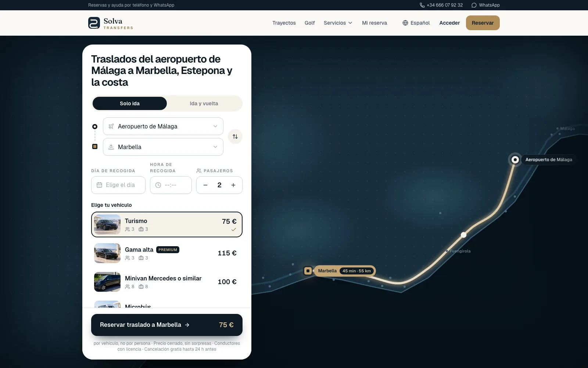Click the Gama alta car thumbnail
The image size is (588, 368).
[x=107, y=253]
